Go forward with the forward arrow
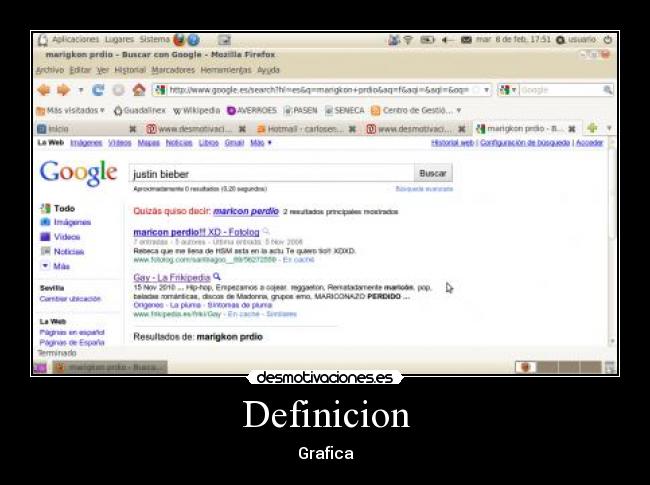 click(63, 90)
